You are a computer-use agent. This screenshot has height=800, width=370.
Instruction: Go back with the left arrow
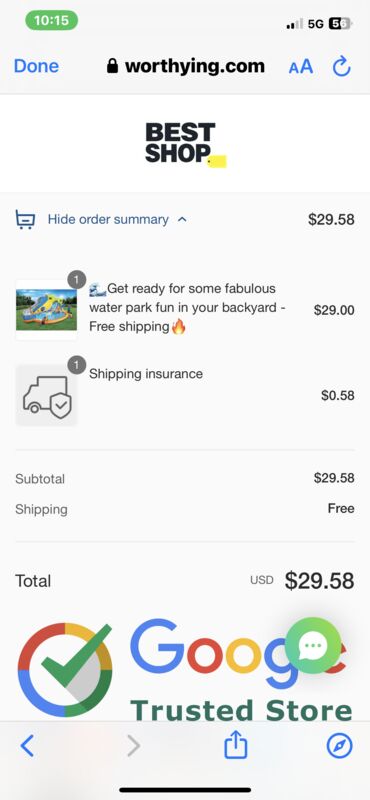click(27, 746)
